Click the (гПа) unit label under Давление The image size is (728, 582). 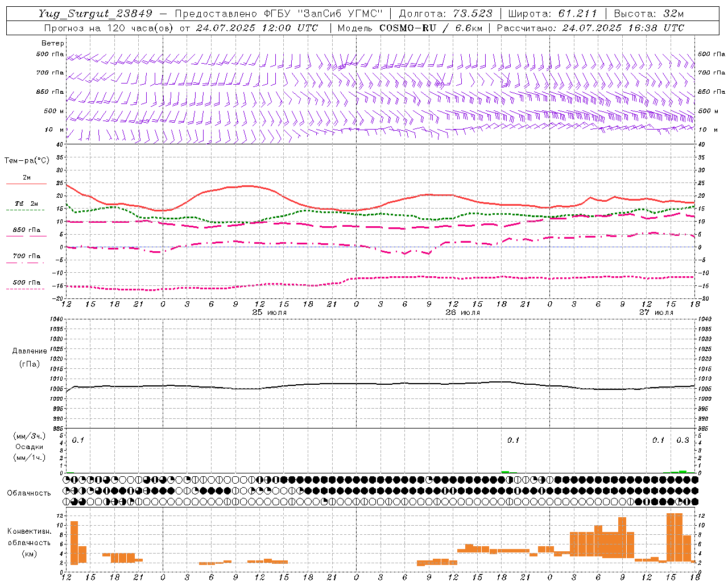(30, 364)
